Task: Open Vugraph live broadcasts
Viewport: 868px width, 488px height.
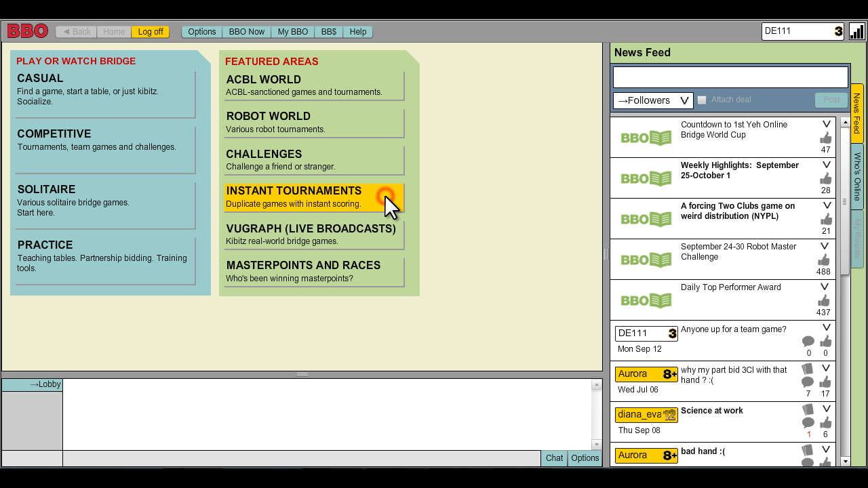Action: coord(315,235)
